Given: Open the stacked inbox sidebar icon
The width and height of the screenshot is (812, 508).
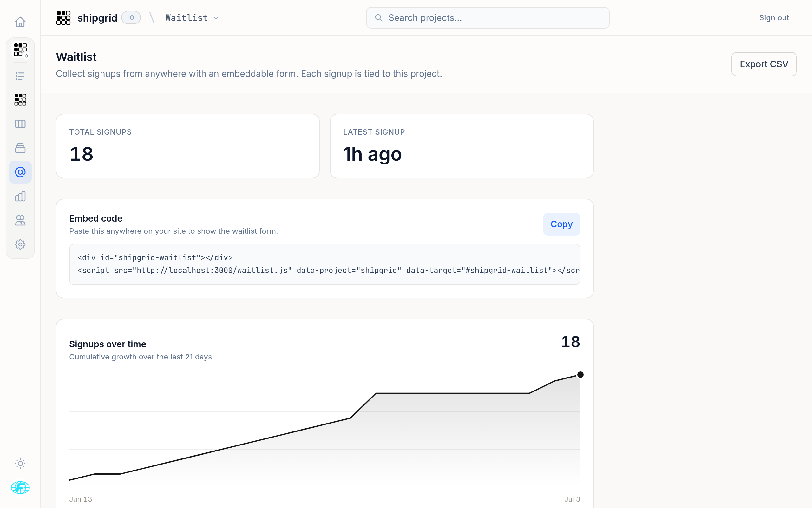Looking at the screenshot, I should (20, 148).
